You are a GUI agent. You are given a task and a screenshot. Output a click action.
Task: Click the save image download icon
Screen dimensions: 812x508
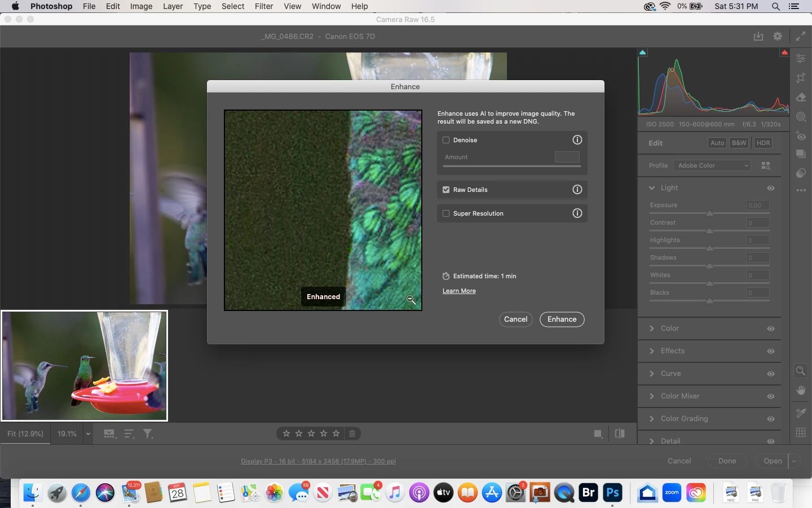758,36
